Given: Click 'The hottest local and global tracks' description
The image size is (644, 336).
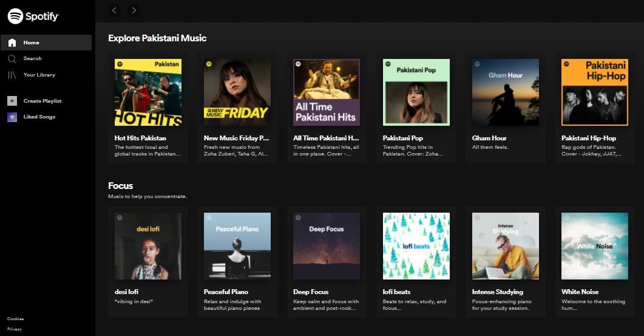Looking at the screenshot, I should (147, 151).
